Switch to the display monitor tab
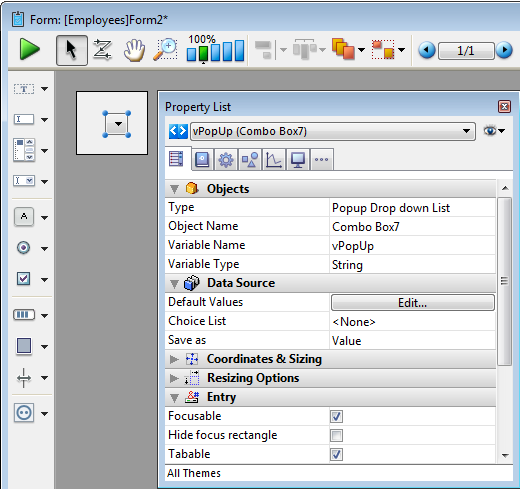This screenshot has width=520, height=489. point(298,160)
